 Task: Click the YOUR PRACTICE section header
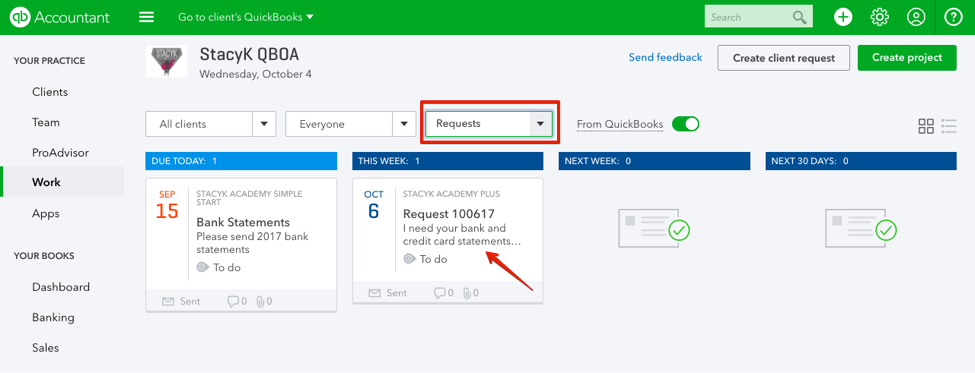(x=50, y=61)
